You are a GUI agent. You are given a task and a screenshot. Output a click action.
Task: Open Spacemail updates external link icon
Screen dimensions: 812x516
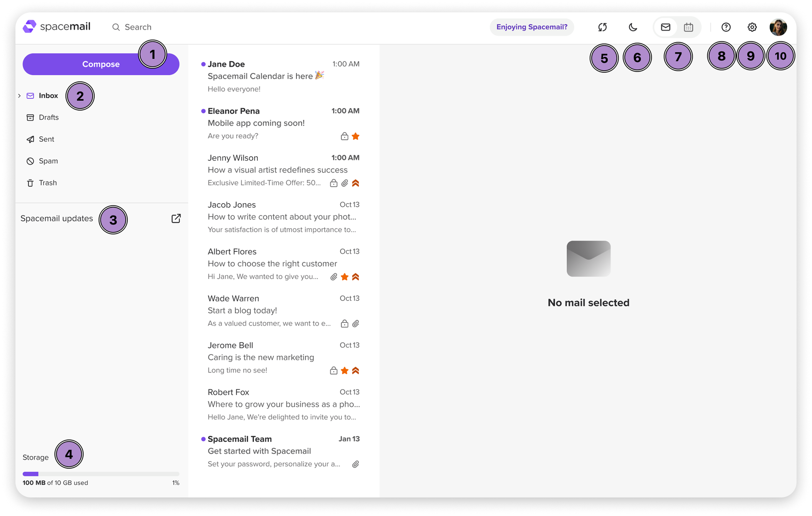click(176, 219)
